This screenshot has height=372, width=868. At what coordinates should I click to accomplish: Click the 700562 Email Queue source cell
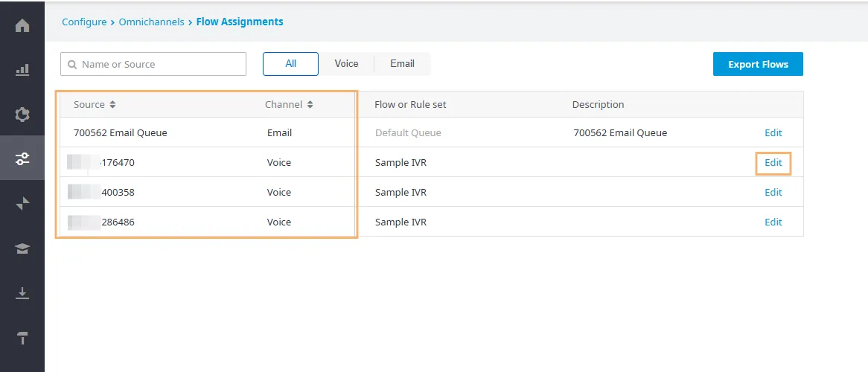[120, 133]
